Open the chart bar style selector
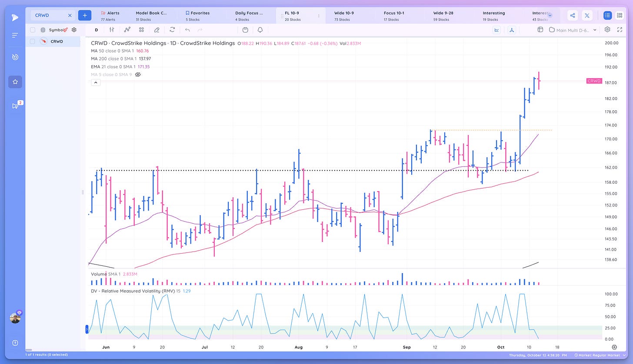Screen dimensions: 633x364 [112, 30]
